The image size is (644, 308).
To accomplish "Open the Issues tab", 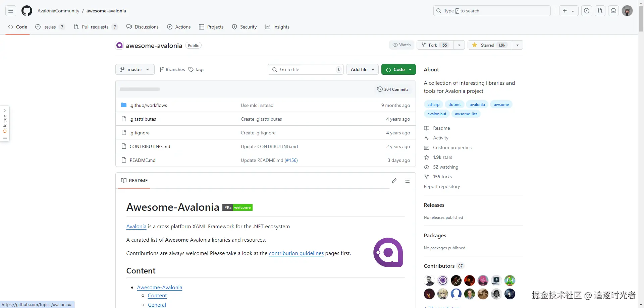I will tap(50, 27).
